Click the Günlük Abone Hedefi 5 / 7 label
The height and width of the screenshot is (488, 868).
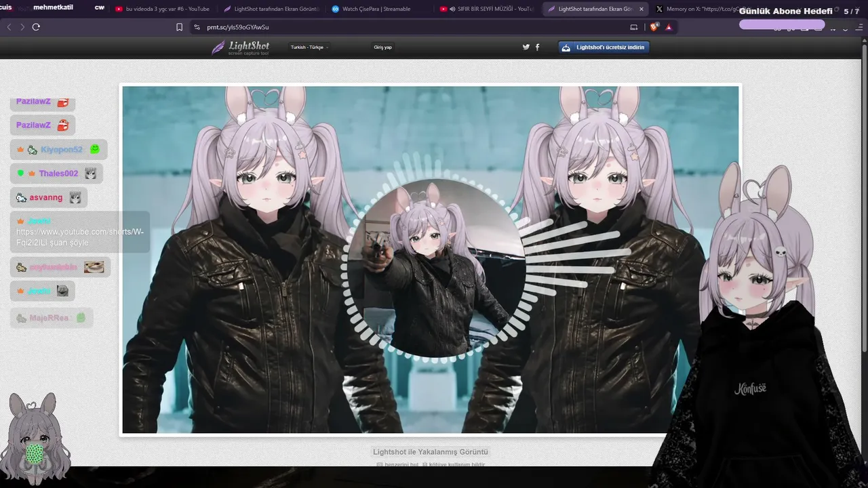(799, 12)
